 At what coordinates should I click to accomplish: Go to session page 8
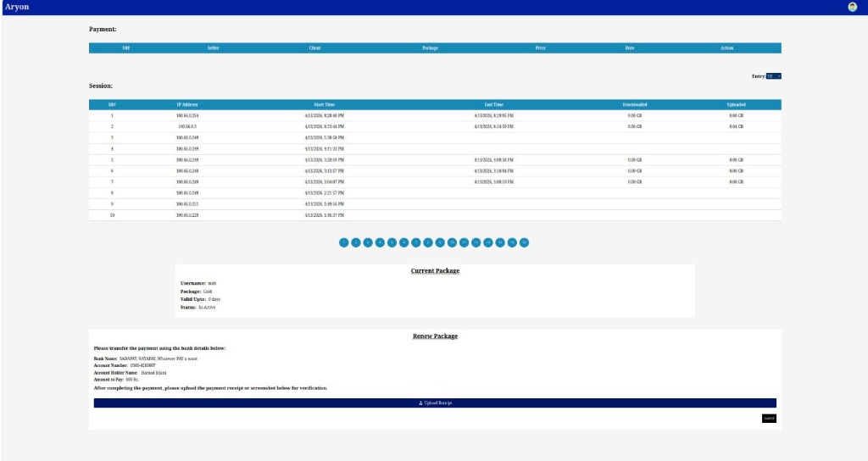pos(428,242)
